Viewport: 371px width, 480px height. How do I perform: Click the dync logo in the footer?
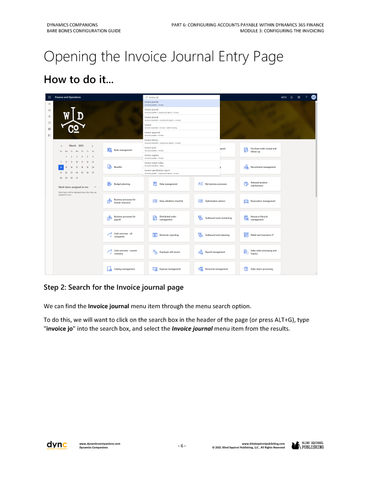point(57,445)
